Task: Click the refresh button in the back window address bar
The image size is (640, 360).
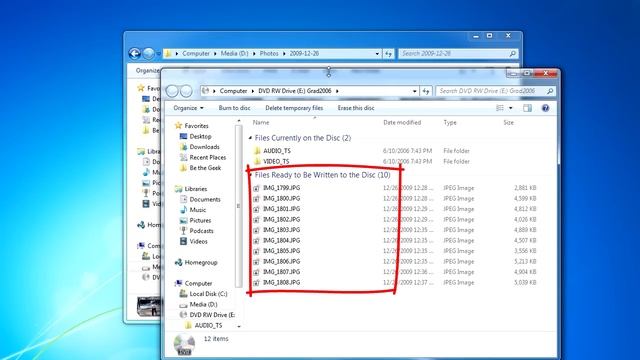Action: pos(389,53)
